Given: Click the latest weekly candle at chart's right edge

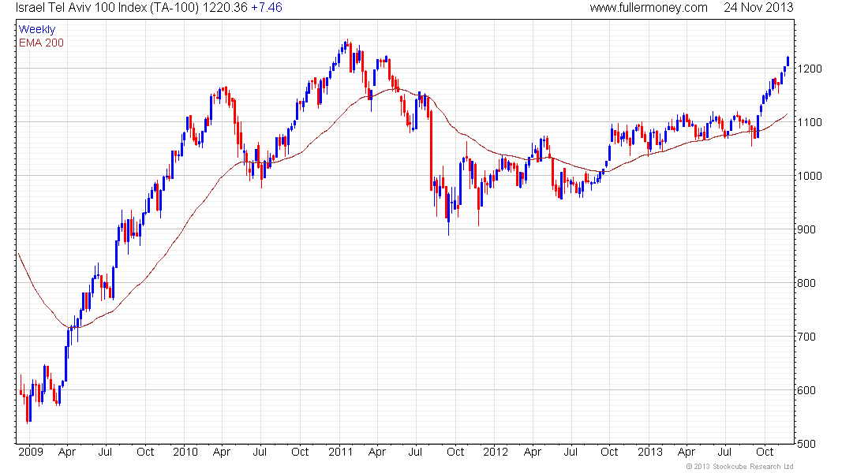Looking at the screenshot, I should point(788,61).
